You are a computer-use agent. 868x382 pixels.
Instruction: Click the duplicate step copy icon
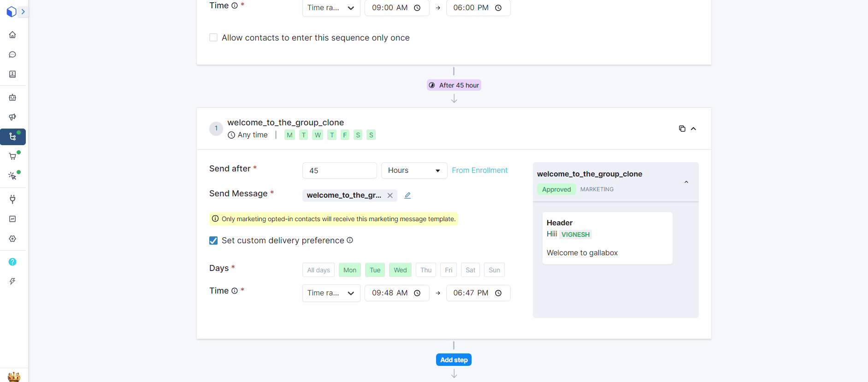point(682,129)
